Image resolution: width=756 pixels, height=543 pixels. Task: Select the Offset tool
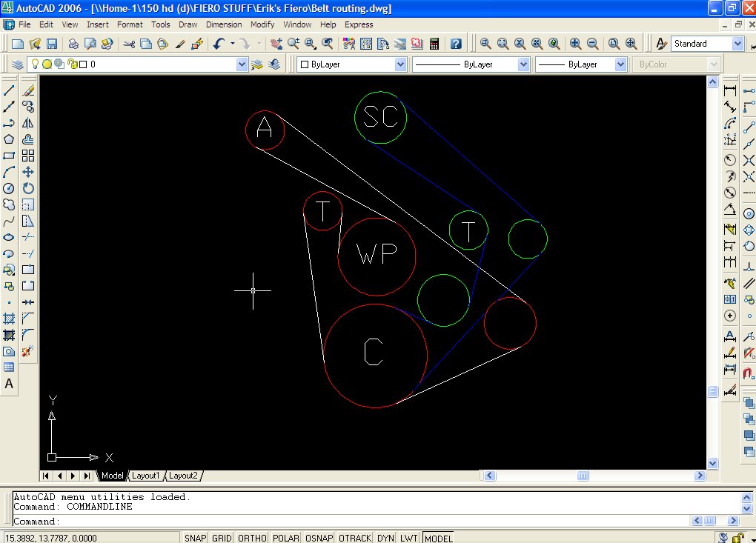[x=28, y=139]
